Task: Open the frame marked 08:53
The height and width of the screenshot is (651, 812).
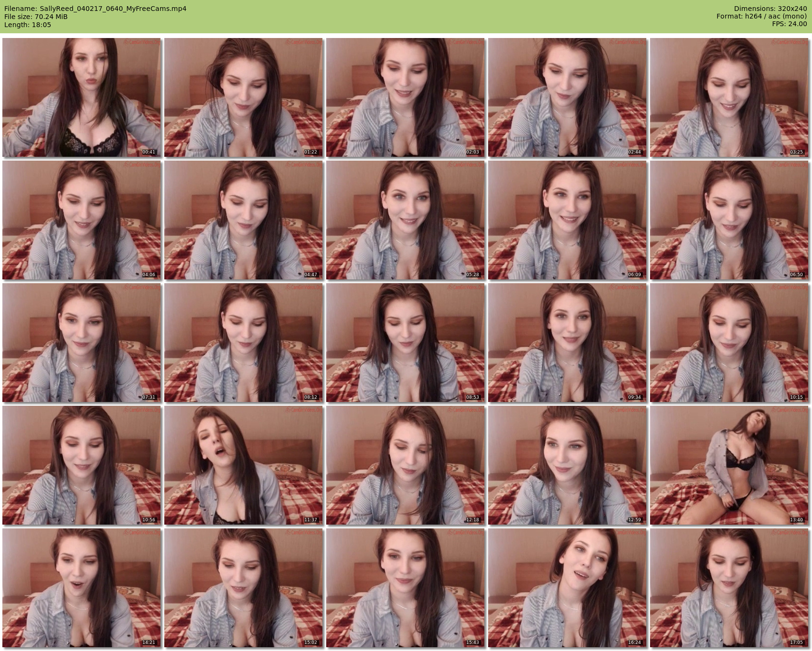Action: (405, 343)
